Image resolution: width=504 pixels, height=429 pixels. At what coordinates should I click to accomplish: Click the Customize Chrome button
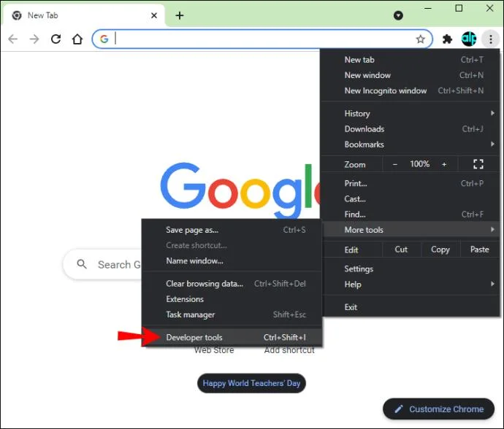point(438,409)
